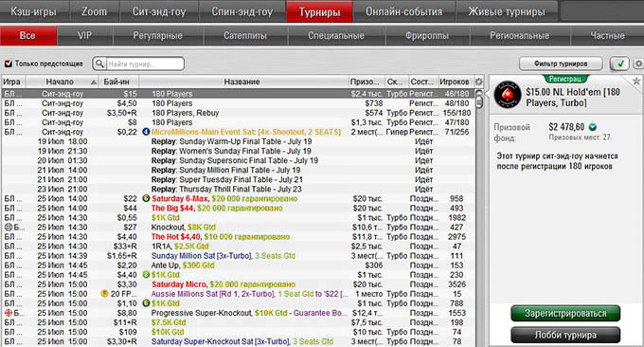Show Регулярные tournaments
Image resolution: width=644 pixels, height=347 pixels.
158,36
